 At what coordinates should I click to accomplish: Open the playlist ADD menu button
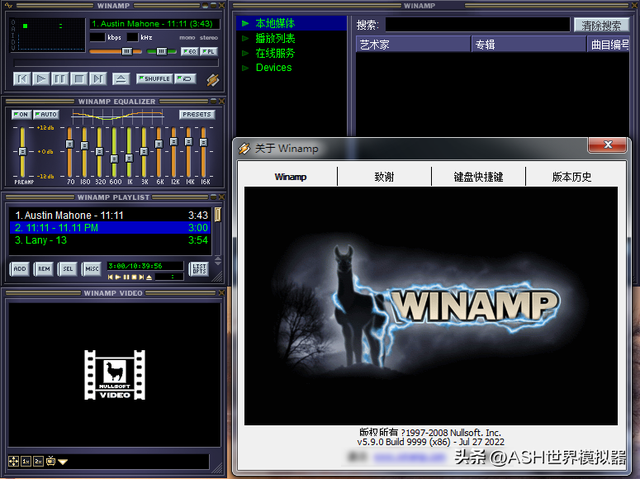pos(20,269)
